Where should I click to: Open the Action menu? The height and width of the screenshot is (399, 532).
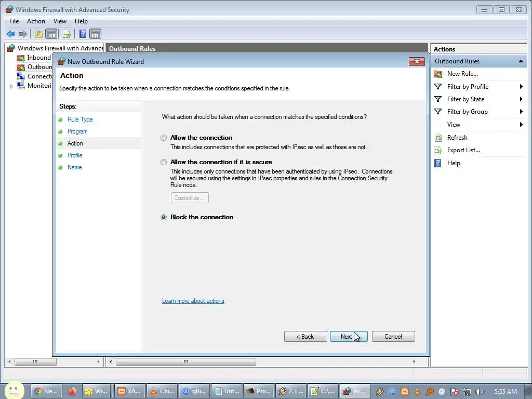(36, 21)
